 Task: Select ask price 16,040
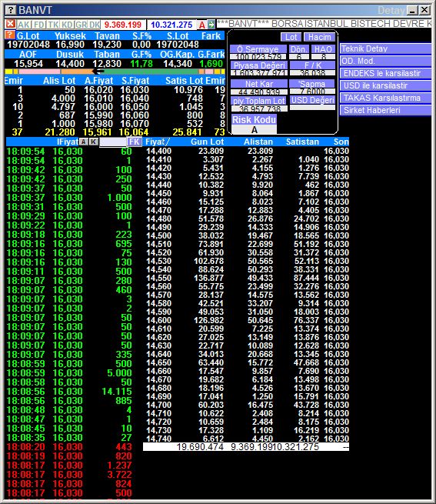[135, 98]
